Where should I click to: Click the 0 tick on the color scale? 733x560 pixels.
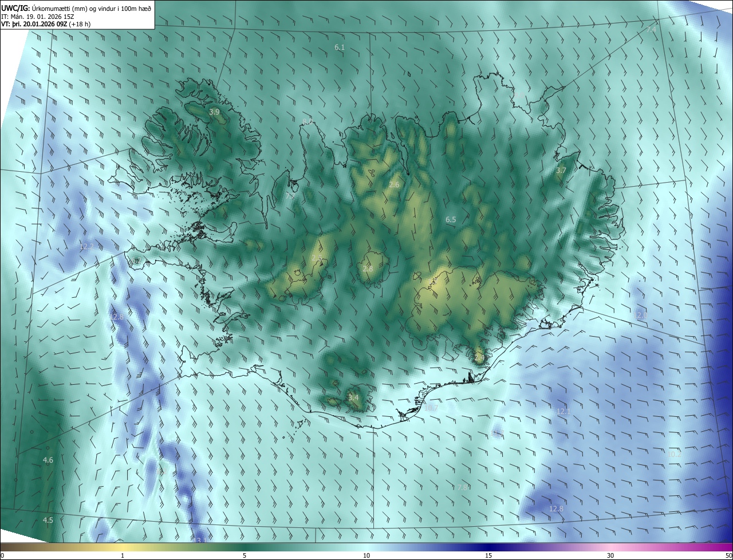pyautogui.click(x=2, y=555)
